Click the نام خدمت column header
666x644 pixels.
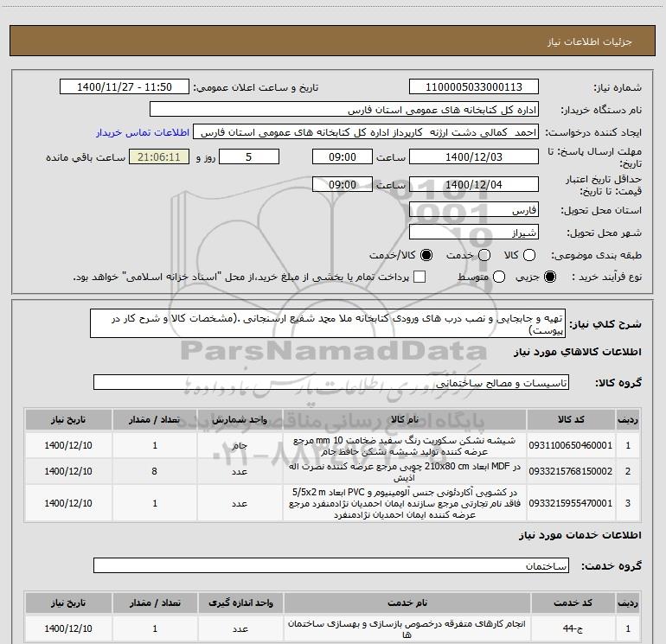pos(407,603)
